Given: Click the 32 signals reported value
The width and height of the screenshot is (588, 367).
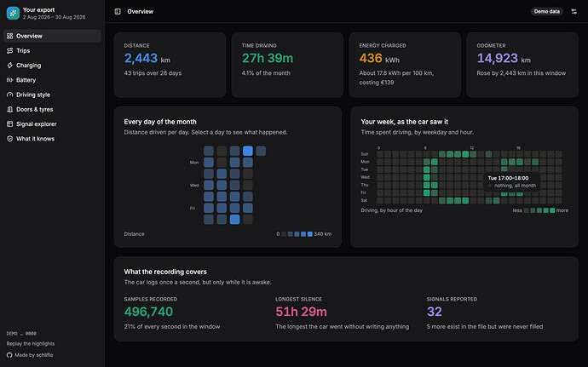Looking at the screenshot, I should (435, 312).
